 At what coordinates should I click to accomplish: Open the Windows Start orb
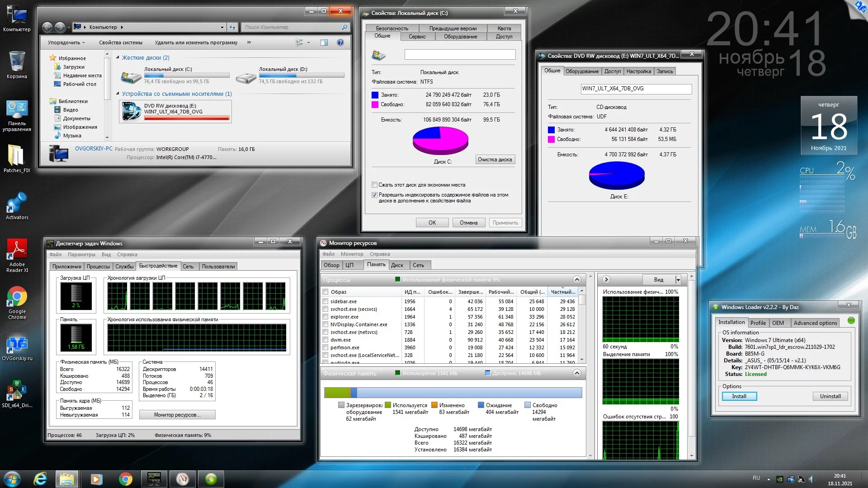click(x=12, y=479)
